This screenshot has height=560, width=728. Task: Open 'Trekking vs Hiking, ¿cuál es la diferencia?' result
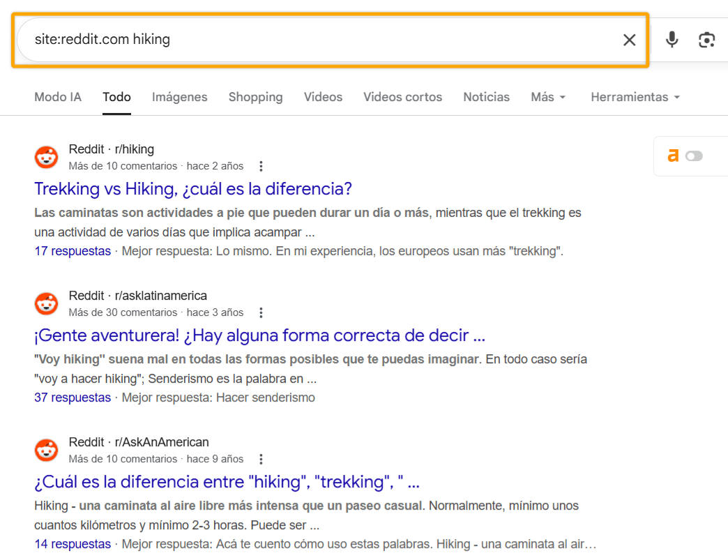coord(193,189)
